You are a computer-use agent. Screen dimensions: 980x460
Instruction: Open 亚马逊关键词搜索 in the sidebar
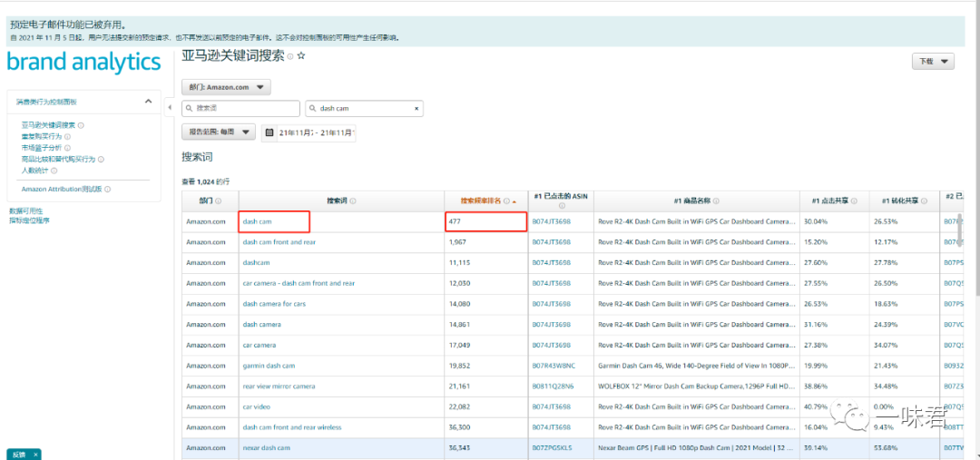pos(49,125)
